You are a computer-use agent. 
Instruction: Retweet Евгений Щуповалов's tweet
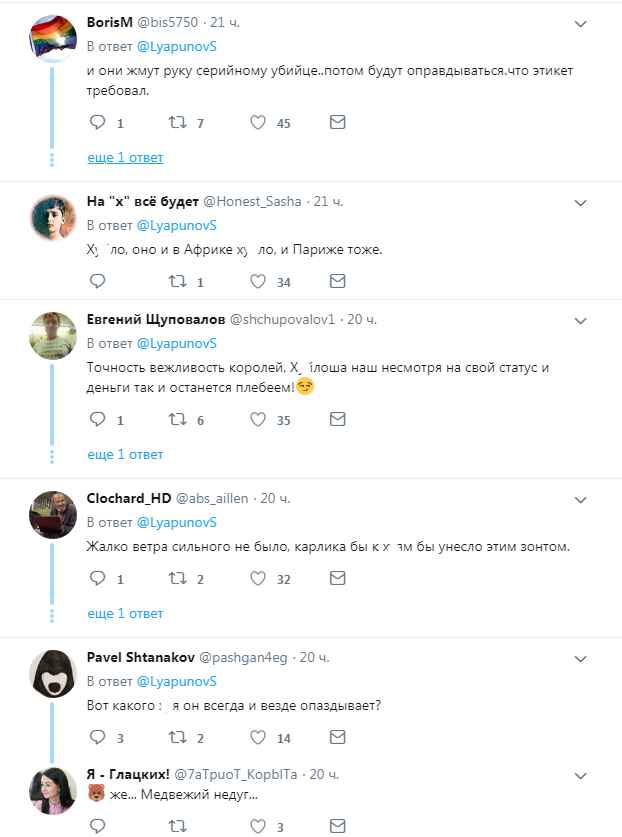(179, 420)
